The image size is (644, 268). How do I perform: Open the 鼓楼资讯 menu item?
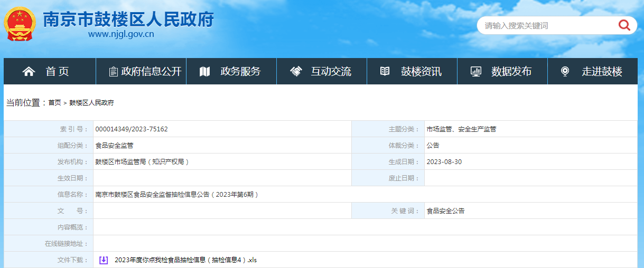[412, 71]
